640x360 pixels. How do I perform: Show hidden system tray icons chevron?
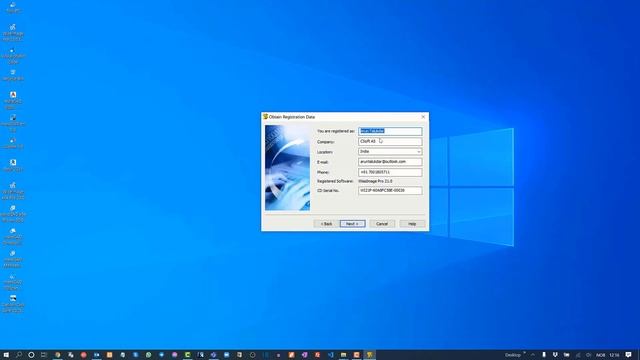pyautogui.click(x=533, y=355)
